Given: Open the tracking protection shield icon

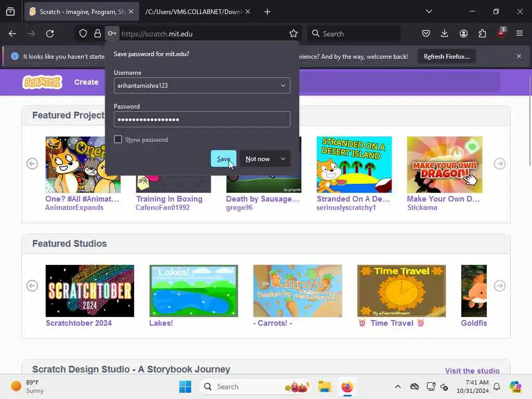Looking at the screenshot, I should point(83,34).
